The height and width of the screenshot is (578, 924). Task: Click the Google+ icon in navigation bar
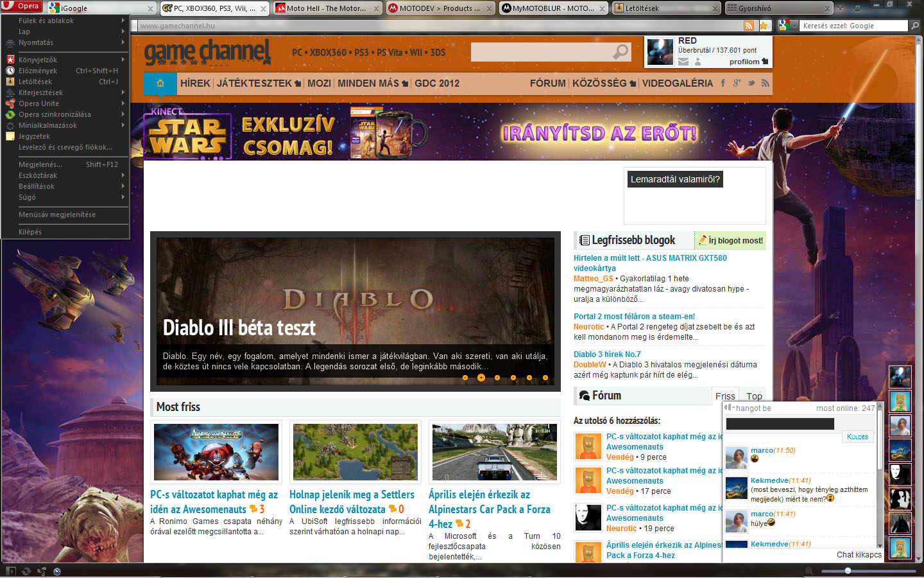(737, 83)
